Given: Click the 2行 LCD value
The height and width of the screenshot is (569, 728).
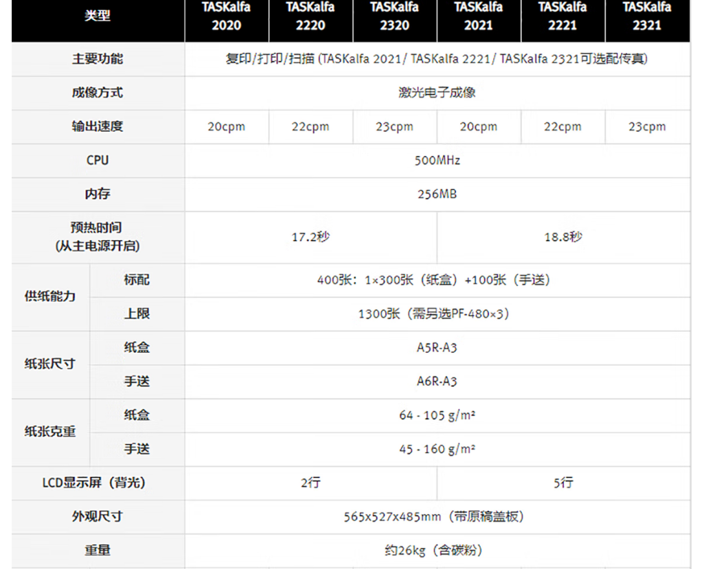Looking at the screenshot, I should coord(310,483).
